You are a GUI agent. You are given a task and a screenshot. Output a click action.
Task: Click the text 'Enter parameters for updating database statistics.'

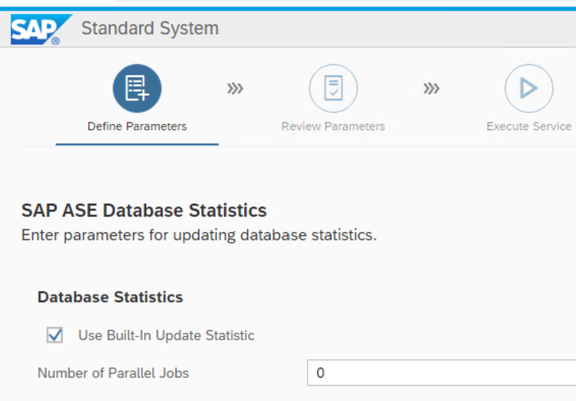199,235
